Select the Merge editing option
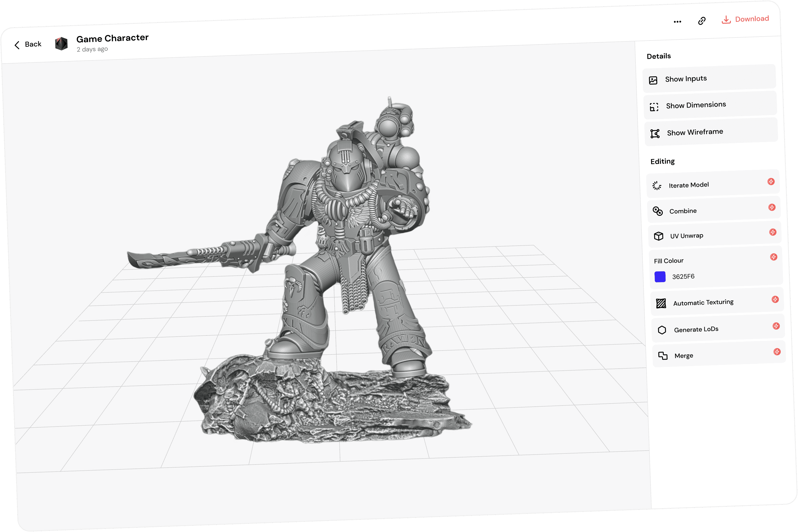 684,356
